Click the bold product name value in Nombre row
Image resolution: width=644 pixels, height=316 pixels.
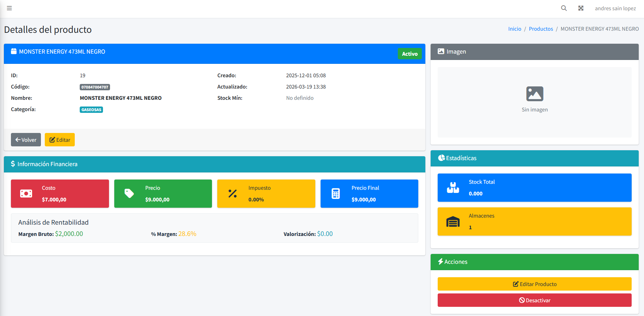click(121, 98)
